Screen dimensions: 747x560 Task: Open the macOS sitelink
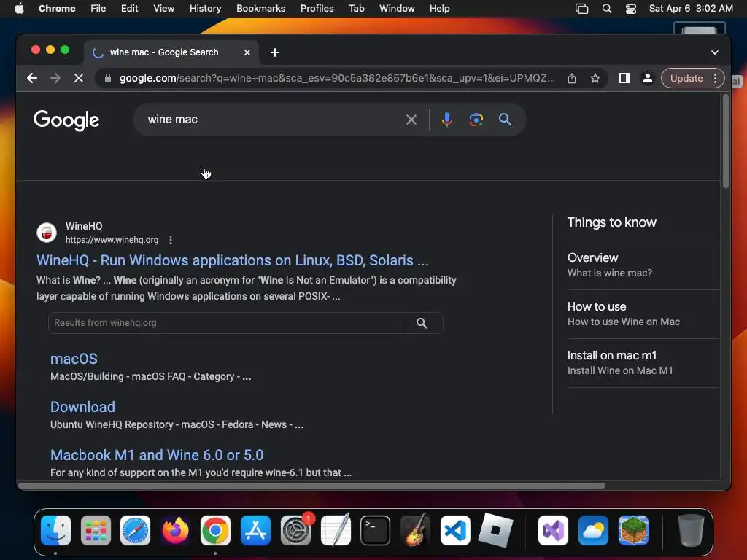74,359
